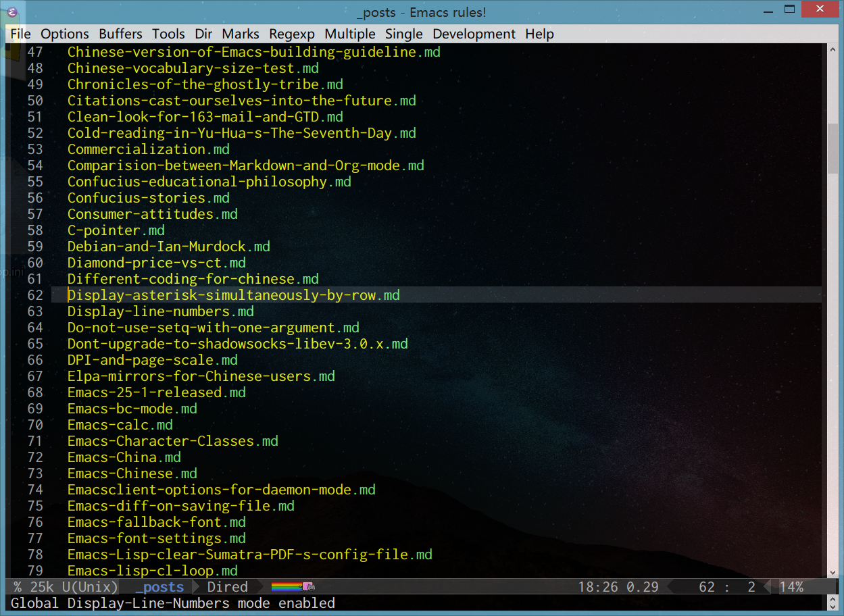Select Chinese-vocabulary-size-test.md file
Image resolution: width=844 pixels, height=616 pixels.
(x=193, y=68)
